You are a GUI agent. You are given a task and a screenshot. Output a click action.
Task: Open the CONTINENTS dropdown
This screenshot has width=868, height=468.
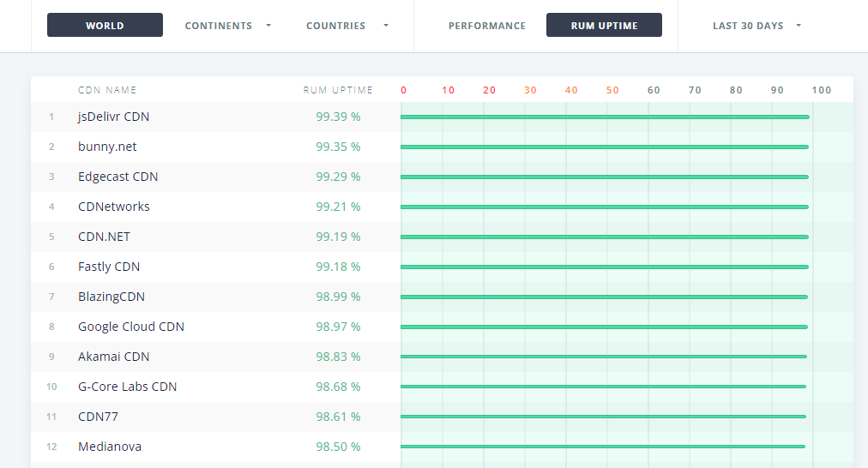227,26
